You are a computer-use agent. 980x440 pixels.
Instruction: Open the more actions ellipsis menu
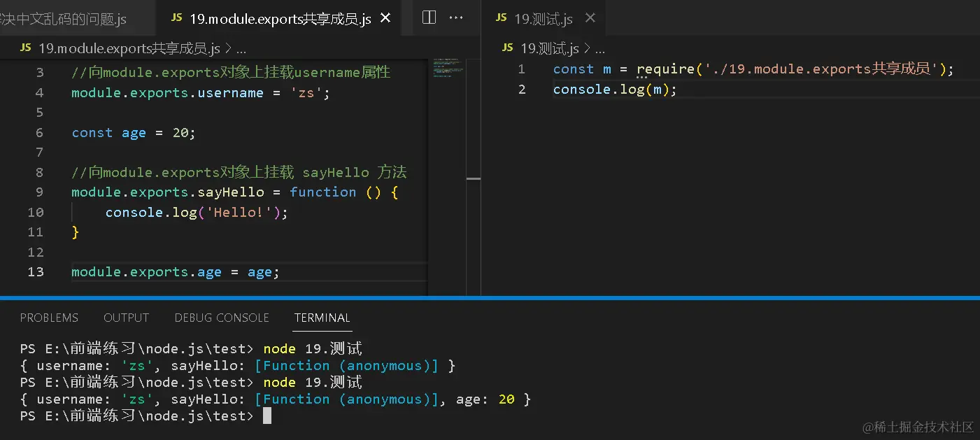pos(455,17)
